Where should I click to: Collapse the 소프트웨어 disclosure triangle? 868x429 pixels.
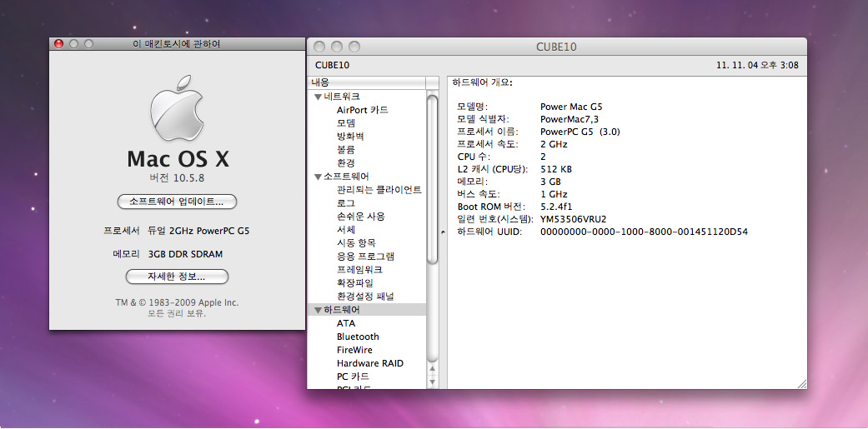pyautogui.click(x=318, y=177)
